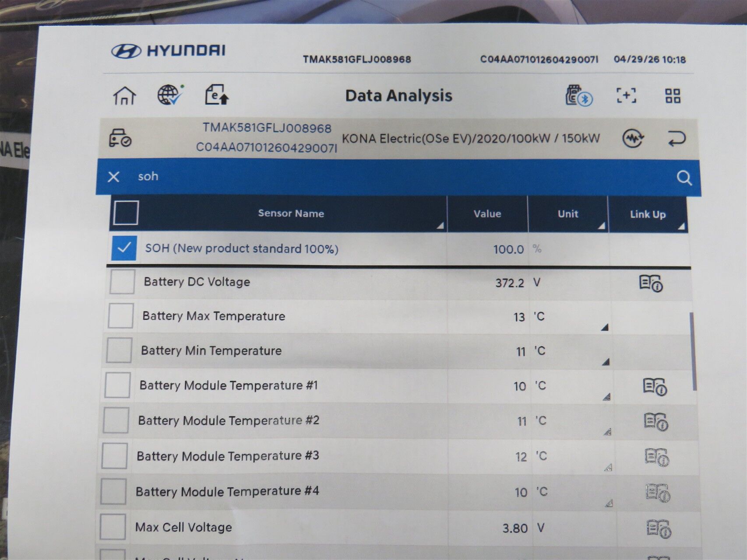Tick the Battery Max Temperature checkbox
747x560 pixels.
pos(120,316)
